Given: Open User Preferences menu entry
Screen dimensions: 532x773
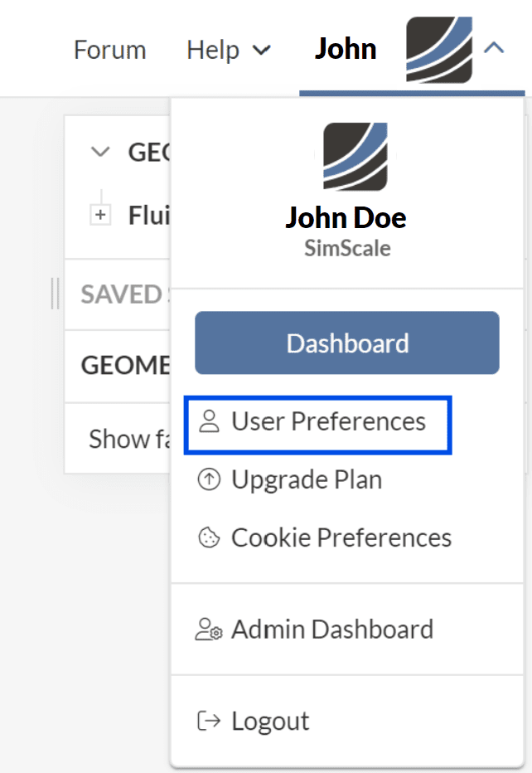Looking at the screenshot, I should [x=328, y=422].
